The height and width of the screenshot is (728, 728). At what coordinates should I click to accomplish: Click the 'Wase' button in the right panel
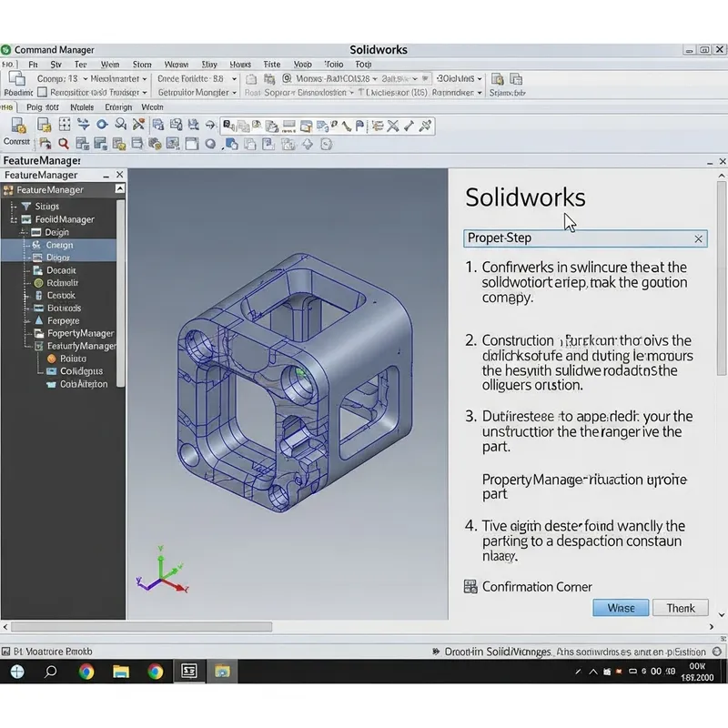tap(621, 608)
